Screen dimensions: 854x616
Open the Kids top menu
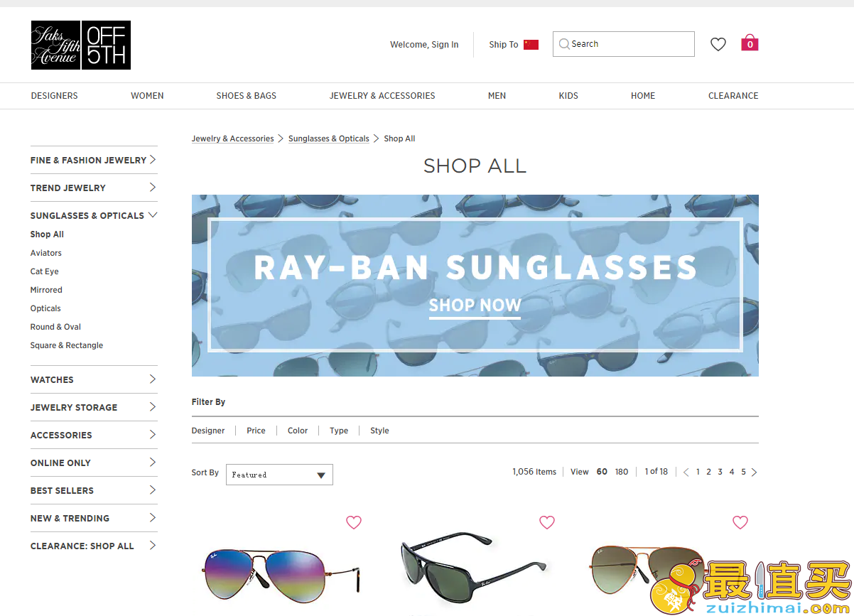(x=568, y=96)
